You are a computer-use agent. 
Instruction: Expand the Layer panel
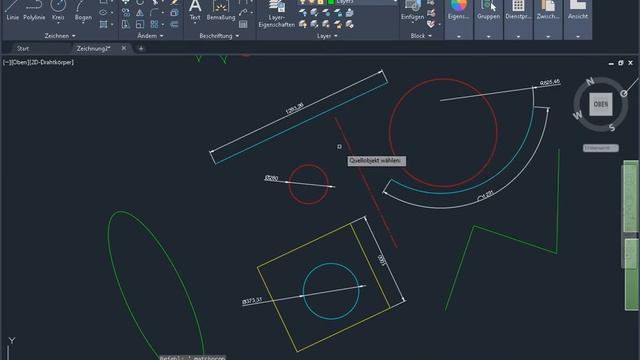327,36
